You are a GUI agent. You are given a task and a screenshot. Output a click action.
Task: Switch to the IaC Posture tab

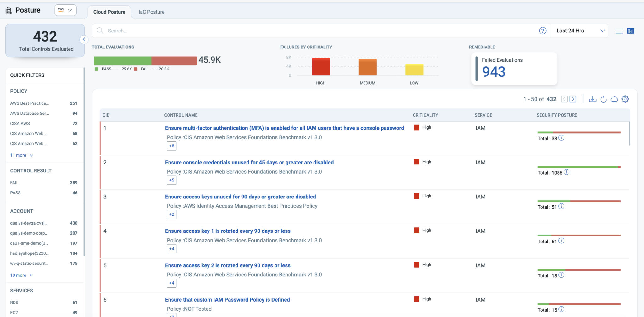coord(152,12)
